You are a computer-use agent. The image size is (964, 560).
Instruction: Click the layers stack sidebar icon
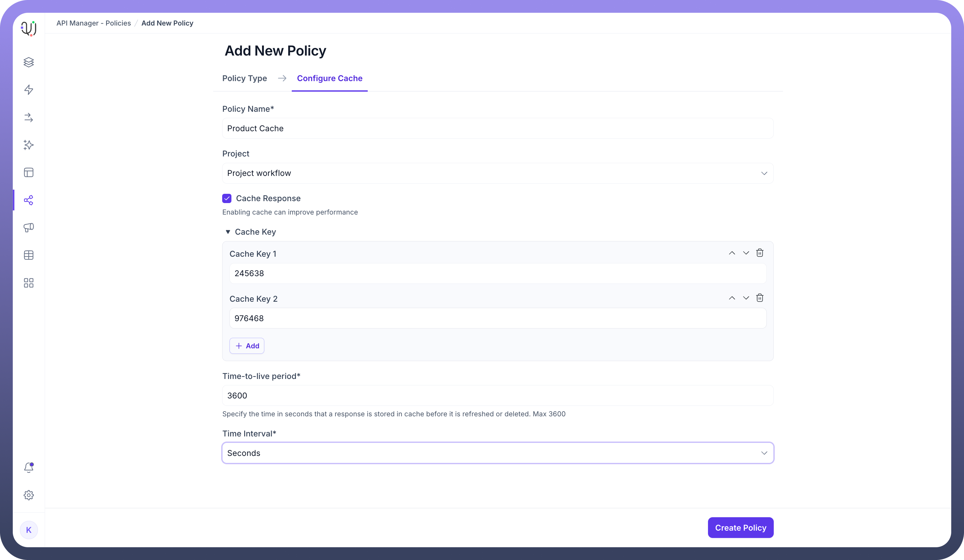pos(29,62)
